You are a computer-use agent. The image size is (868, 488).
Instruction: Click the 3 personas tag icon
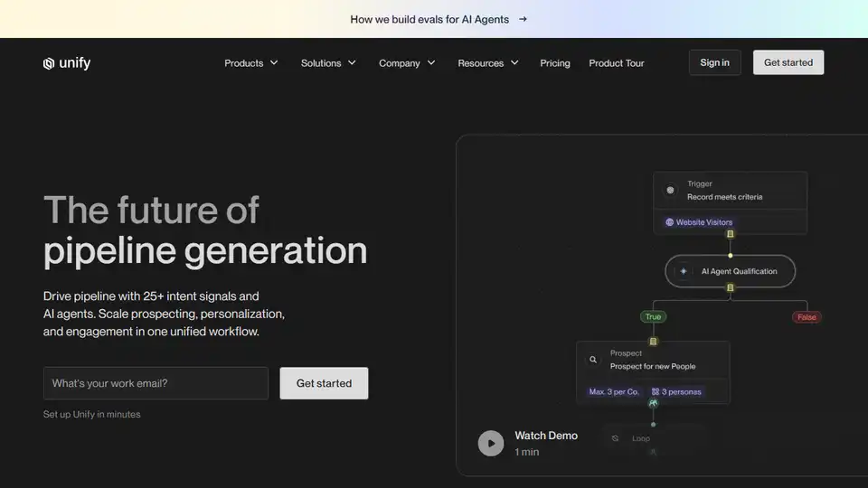pyautogui.click(x=656, y=392)
